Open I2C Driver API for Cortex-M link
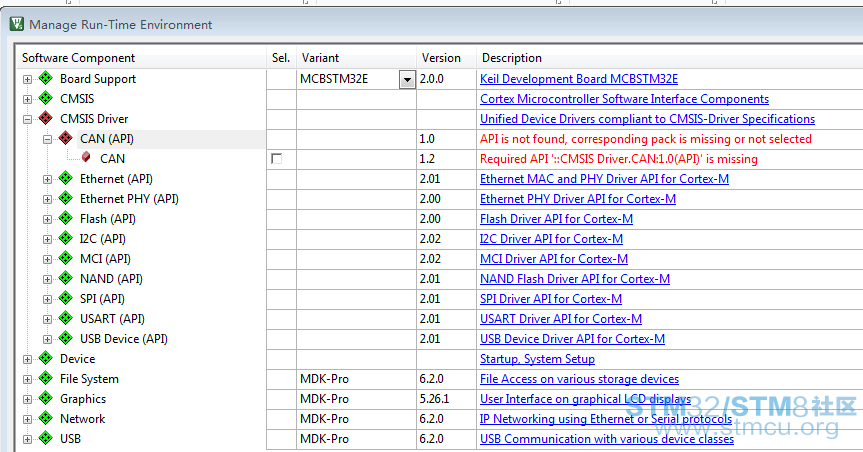Image resolution: width=863 pixels, height=452 pixels. pyautogui.click(x=551, y=238)
